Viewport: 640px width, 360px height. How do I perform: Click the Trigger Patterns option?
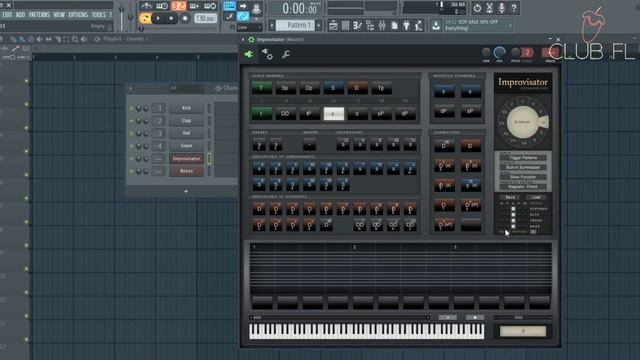pos(523,158)
